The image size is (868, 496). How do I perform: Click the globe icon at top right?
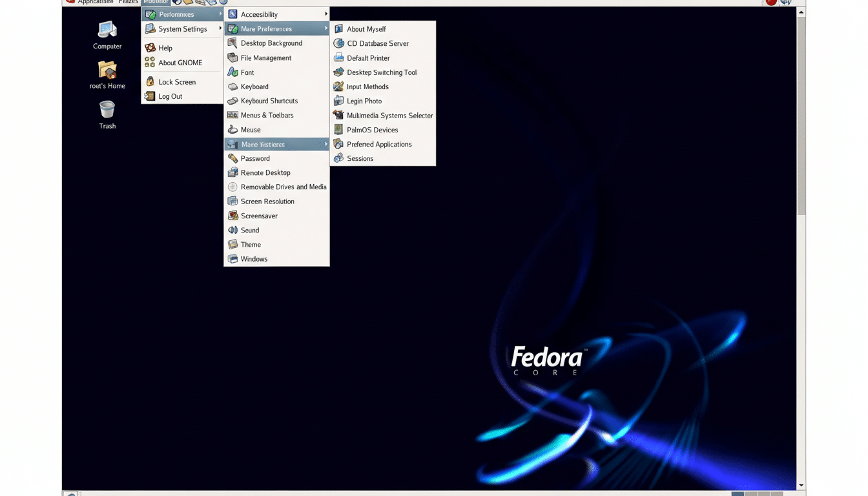point(786,3)
